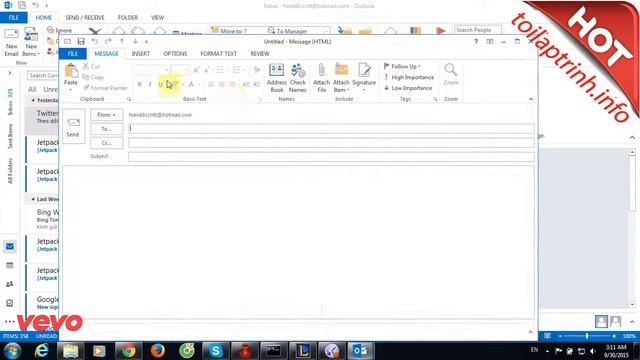Click the zoom slider in status bar
Image resolution: width=640 pixels, height=360 pixels.
(x=587, y=336)
